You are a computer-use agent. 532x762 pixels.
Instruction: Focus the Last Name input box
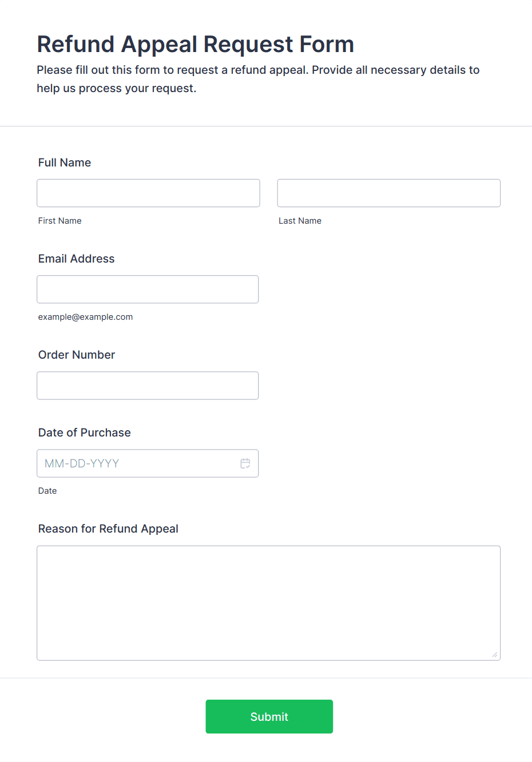389,193
